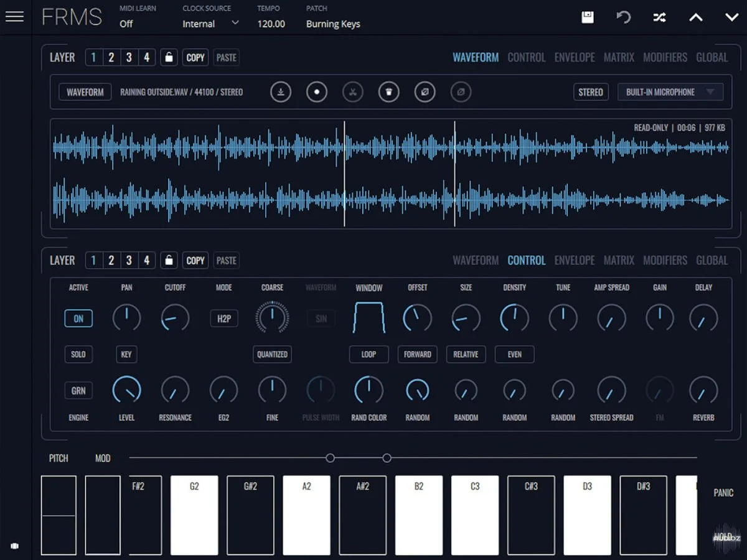This screenshot has width=747, height=560.
Task: Click the GAIN knob
Action: tap(660, 318)
